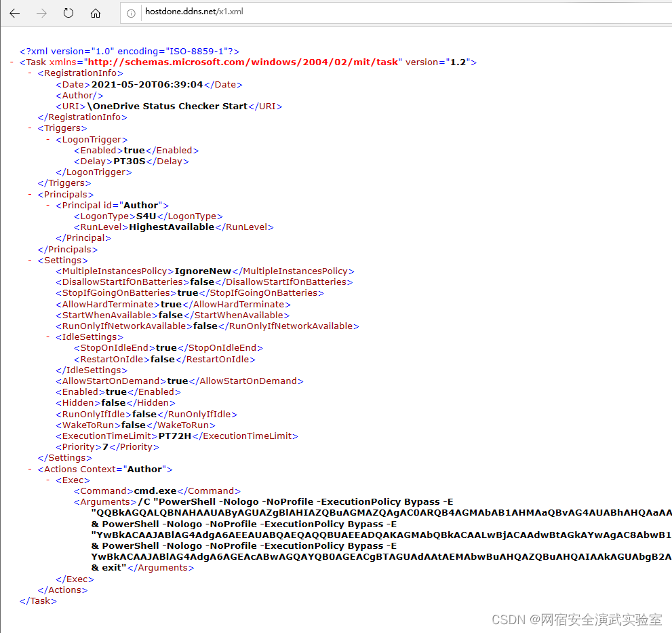Click the StopIfGoingOnBatteries true value
This screenshot has width=672, height=633.
(188, 293)
